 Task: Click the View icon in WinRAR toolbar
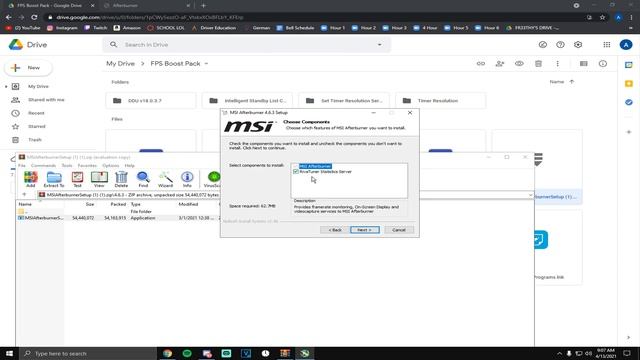coord(99,179)
